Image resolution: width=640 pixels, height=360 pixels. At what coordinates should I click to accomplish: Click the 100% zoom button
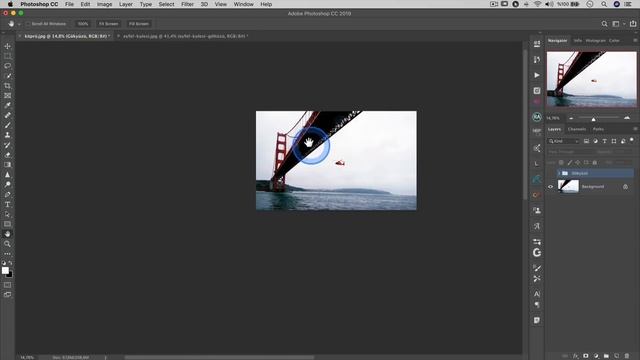pyautogui.click(x=83, y=24)
